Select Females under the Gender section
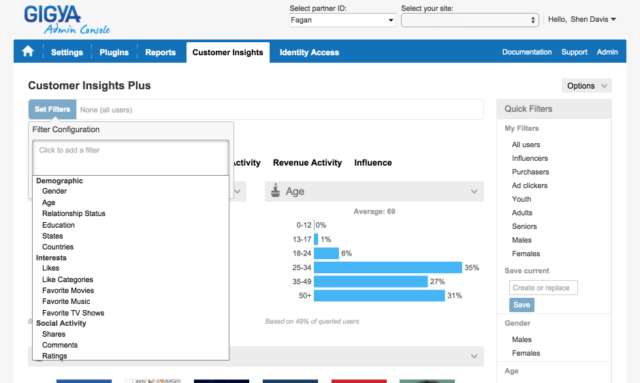640x383 pixels. click(x=526, y=353)
